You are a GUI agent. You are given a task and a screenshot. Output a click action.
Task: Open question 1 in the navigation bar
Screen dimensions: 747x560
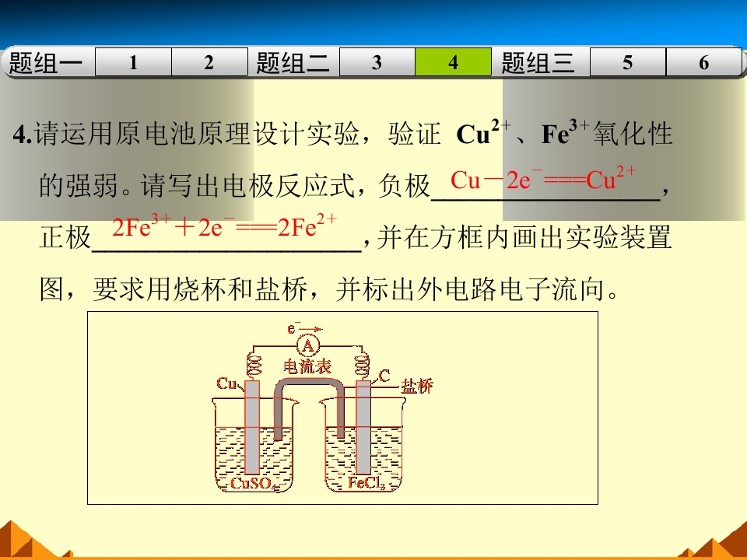click(133, 62)
